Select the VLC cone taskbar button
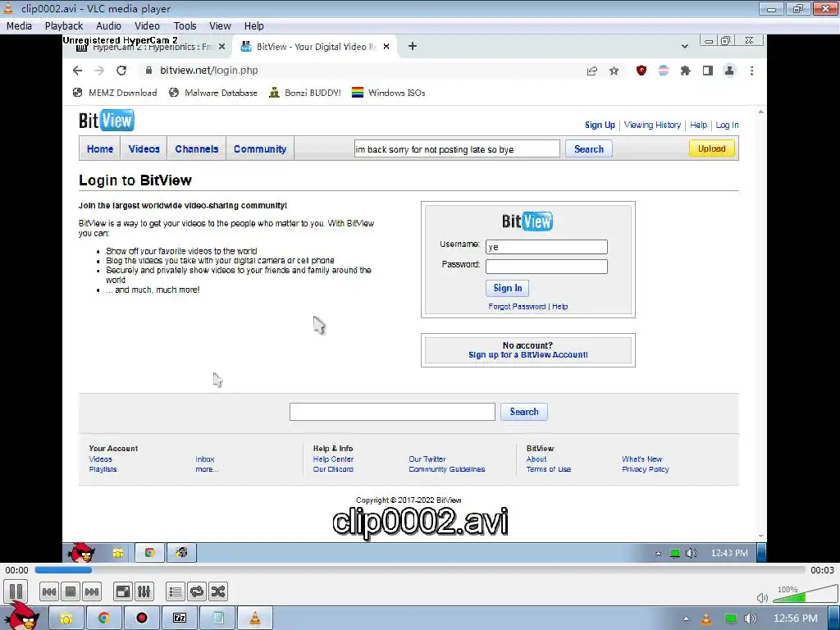The image size is (840, 630). coord(256,619)
